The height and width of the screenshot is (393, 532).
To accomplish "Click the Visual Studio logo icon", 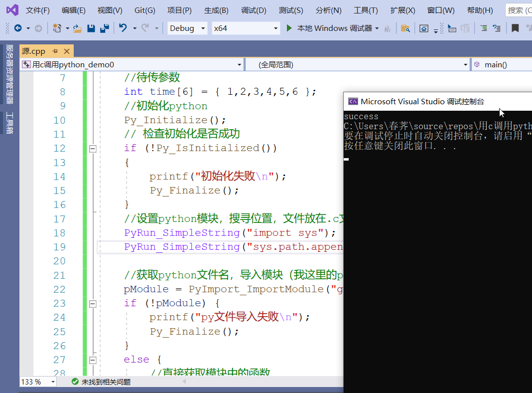I will coord(12,10).
